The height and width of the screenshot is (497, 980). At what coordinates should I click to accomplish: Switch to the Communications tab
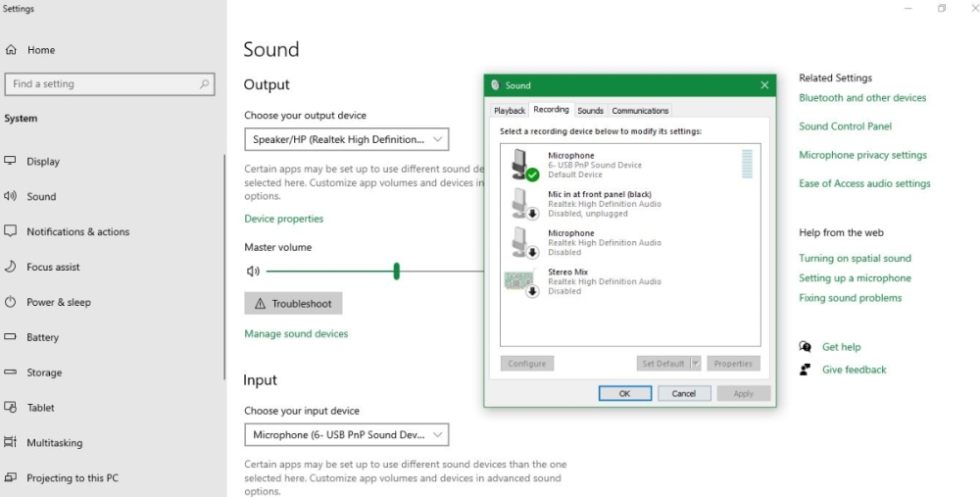(640, 111)
